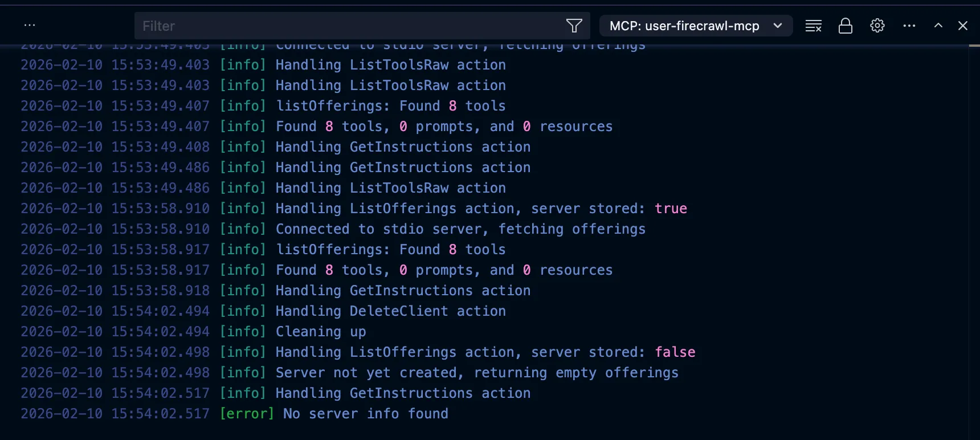Click the pink 'true' value

coord(671,209)
